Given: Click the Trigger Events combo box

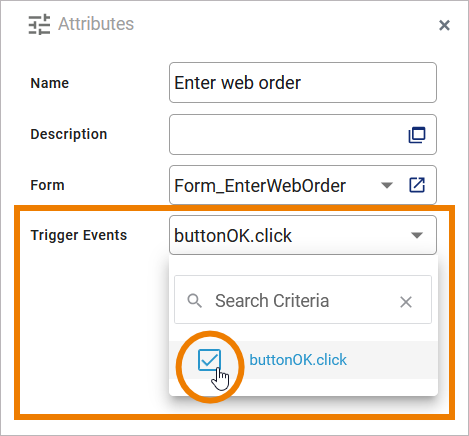Looking at the screenshot, I should [303, 235].
